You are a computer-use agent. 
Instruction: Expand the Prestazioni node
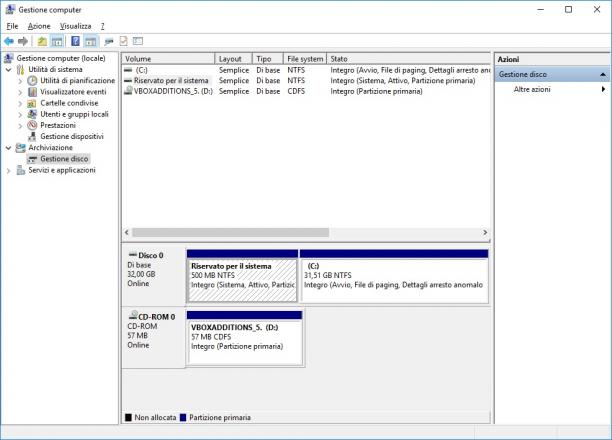[x=20, y=126]
